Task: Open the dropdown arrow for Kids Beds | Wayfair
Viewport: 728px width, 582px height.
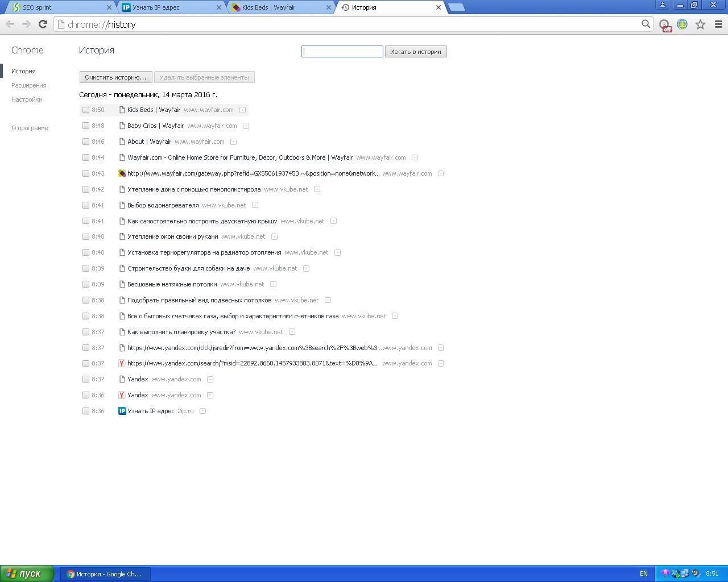Action: pos(242,110)
